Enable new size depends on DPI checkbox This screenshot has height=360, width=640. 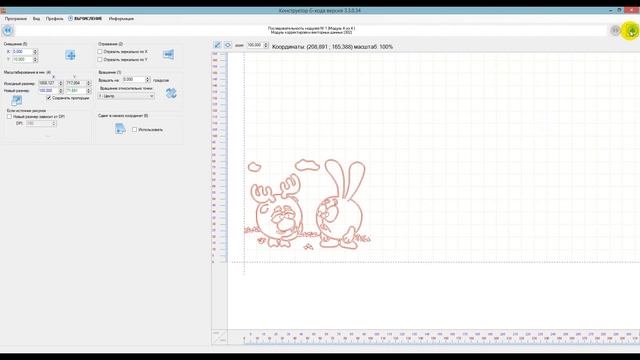[x=9, y=117]
